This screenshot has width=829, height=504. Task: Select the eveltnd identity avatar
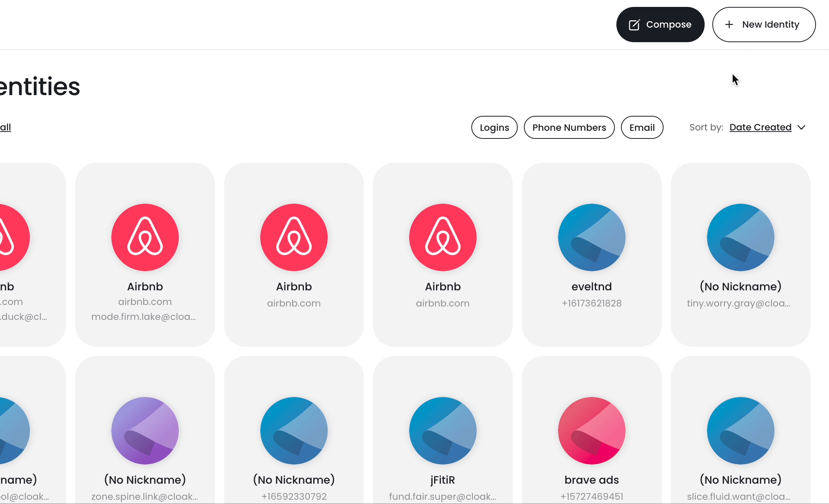tap(591, 237)
